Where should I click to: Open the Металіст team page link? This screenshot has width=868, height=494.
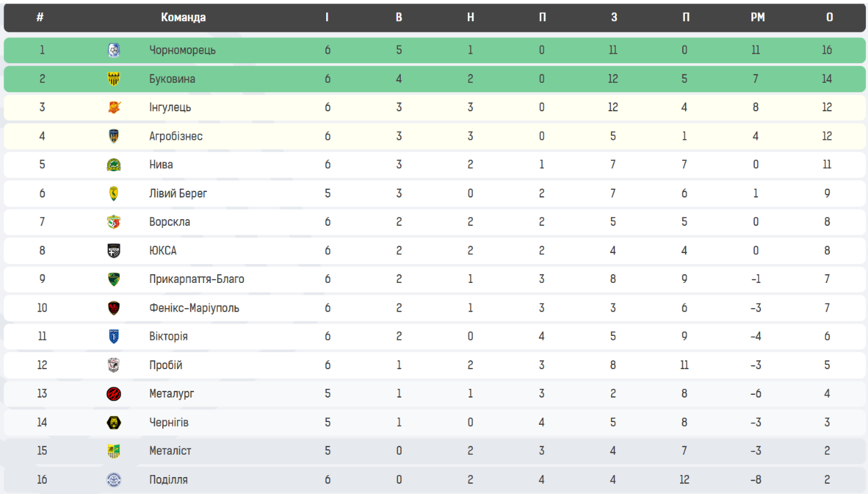(170, 451)
